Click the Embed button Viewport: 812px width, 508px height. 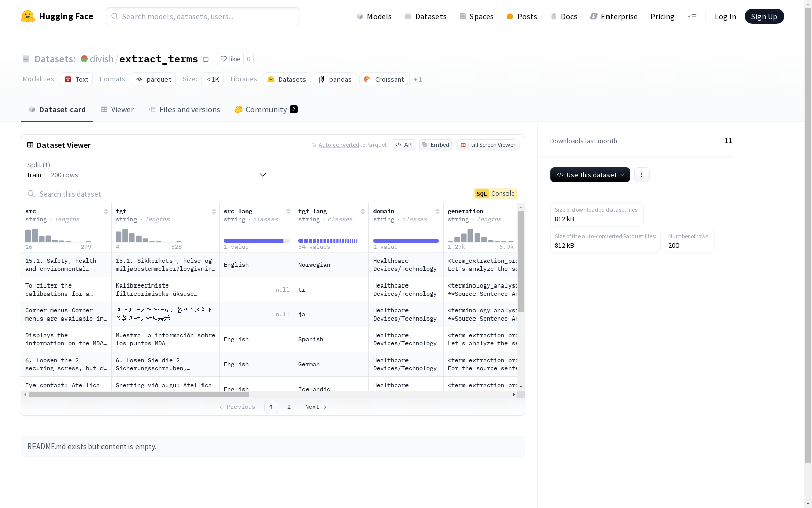pyautogui.click(x=435, y=145)
